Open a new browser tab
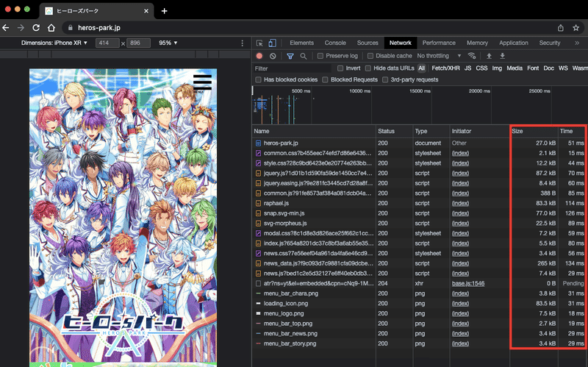The image size is (588, 367). (x=164, y=11)
